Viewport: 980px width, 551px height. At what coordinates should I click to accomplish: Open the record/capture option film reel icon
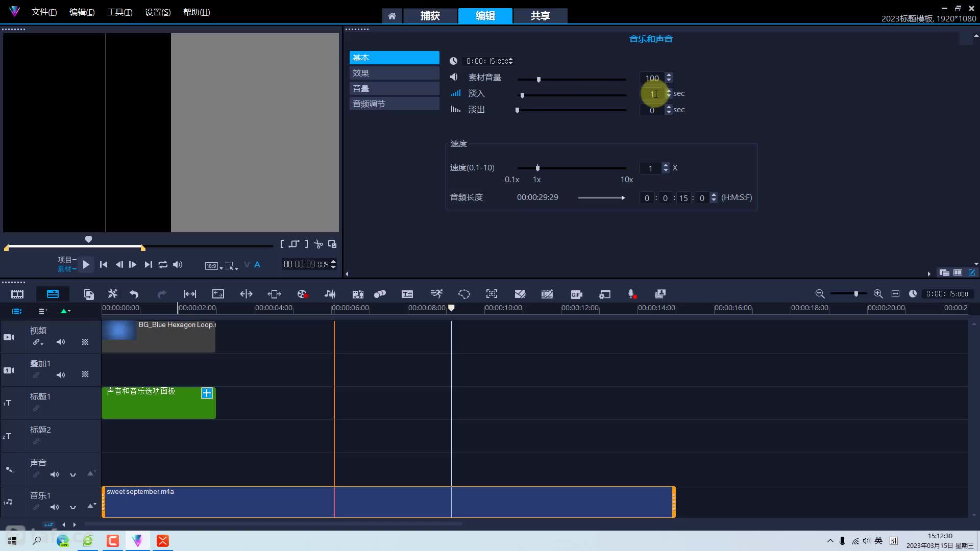click(302, 294)
